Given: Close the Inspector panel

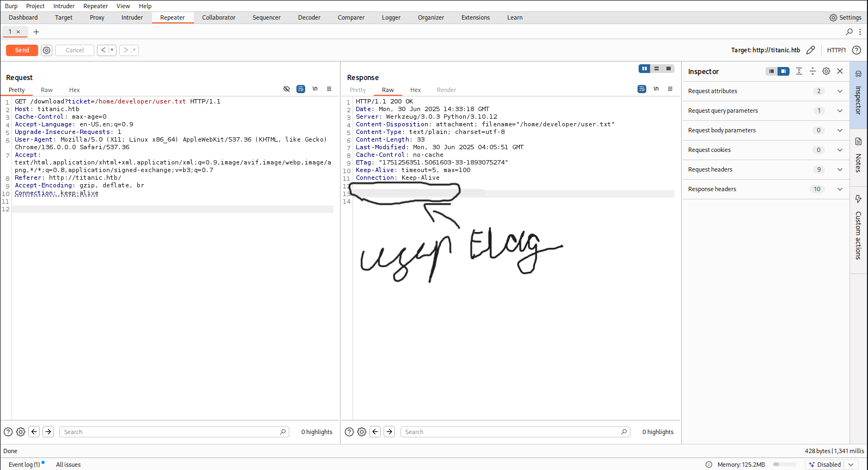Looking at the screenshot, I should coord(840,71).
